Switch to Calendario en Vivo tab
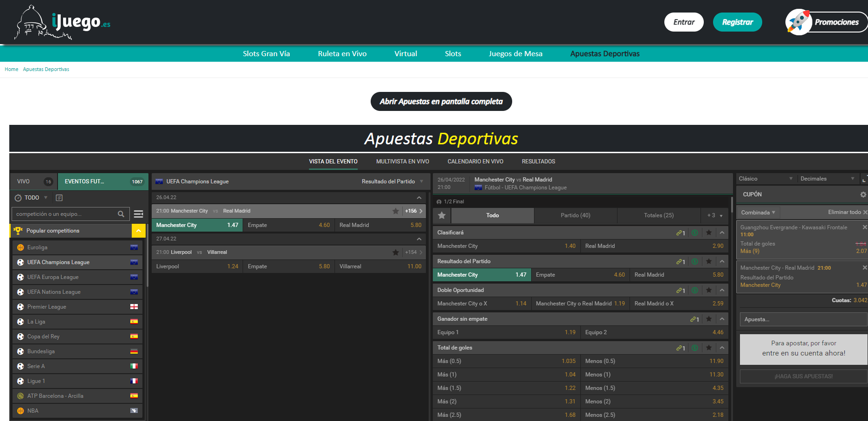The width and height of the screenshot is (868, 421). point(476,162)
